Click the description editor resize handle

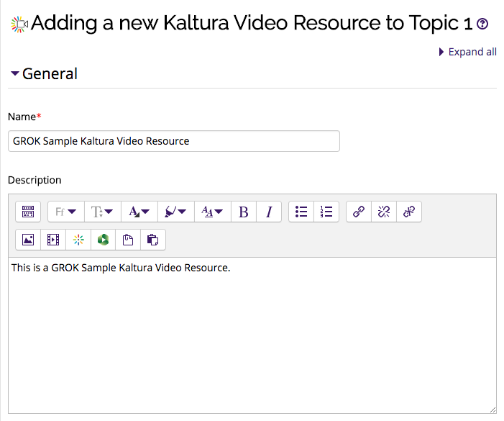coord(492,409)
